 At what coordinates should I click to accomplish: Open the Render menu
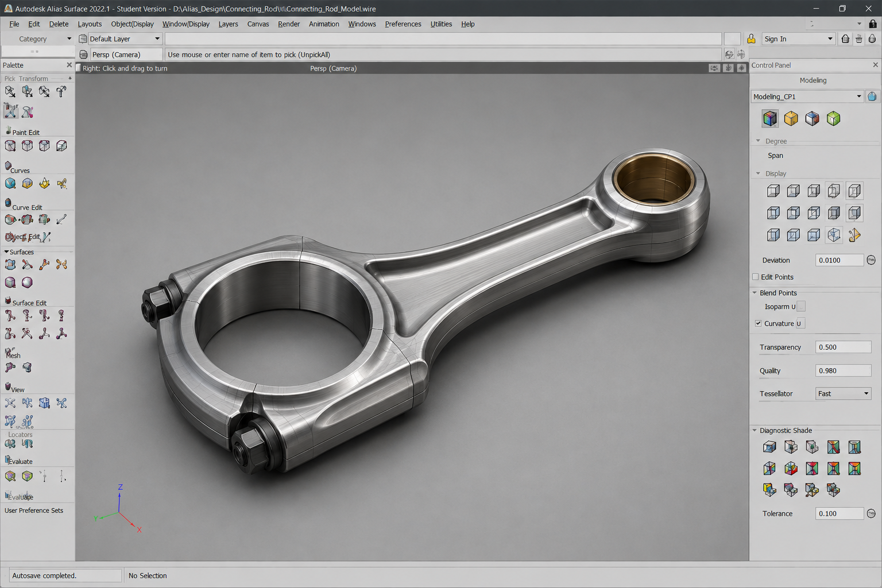pos(289,24)
